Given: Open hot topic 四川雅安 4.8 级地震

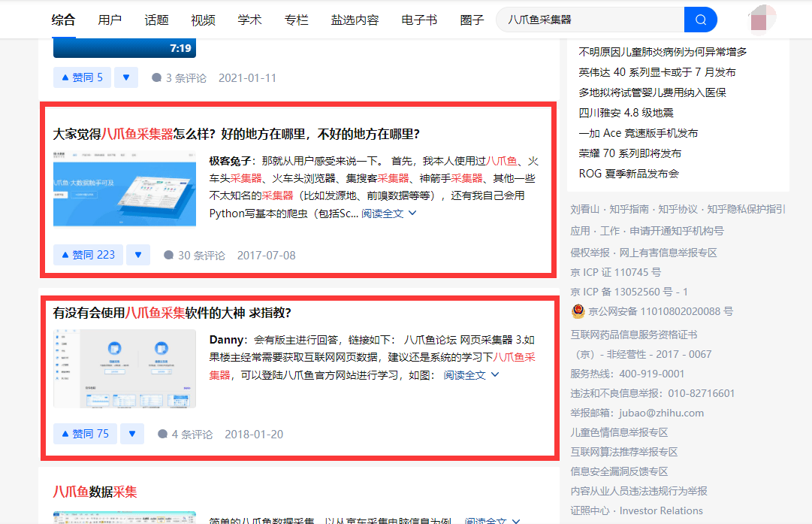Looking at the screenshot, I should 626,113.
